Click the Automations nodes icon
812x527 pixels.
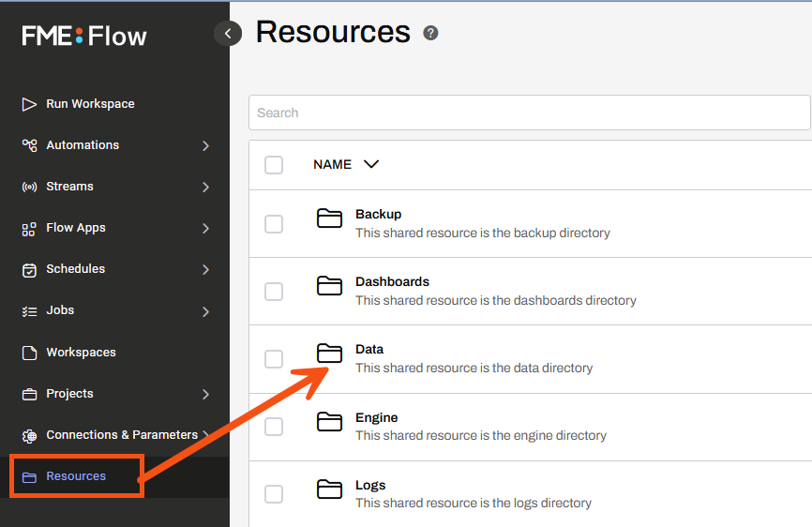click(29, 145)
